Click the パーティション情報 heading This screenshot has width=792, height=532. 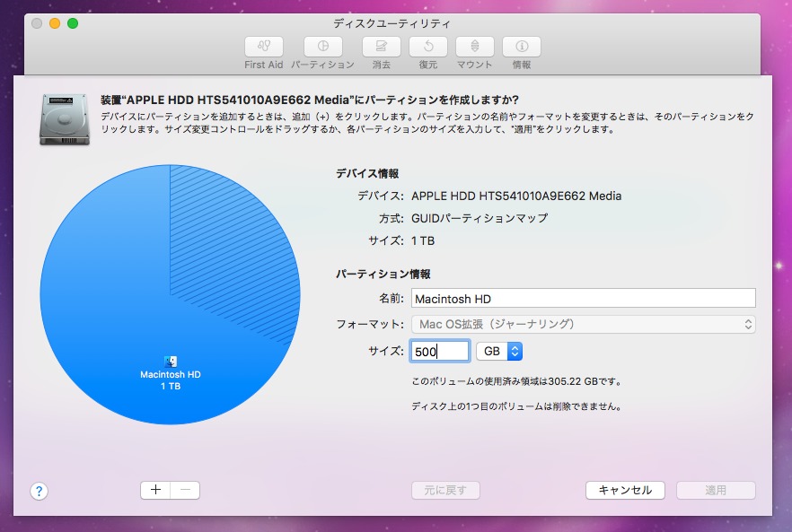[x=383, y=275]
